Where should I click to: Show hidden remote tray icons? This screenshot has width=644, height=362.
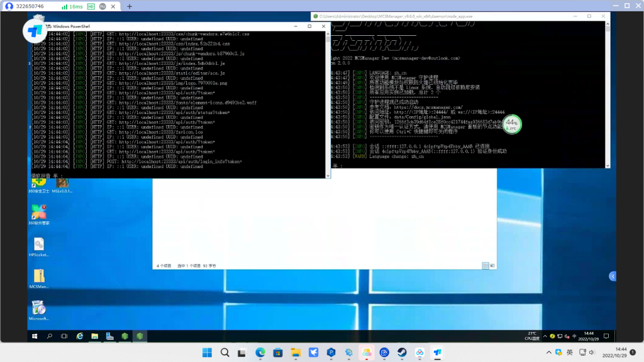(545, 336)
